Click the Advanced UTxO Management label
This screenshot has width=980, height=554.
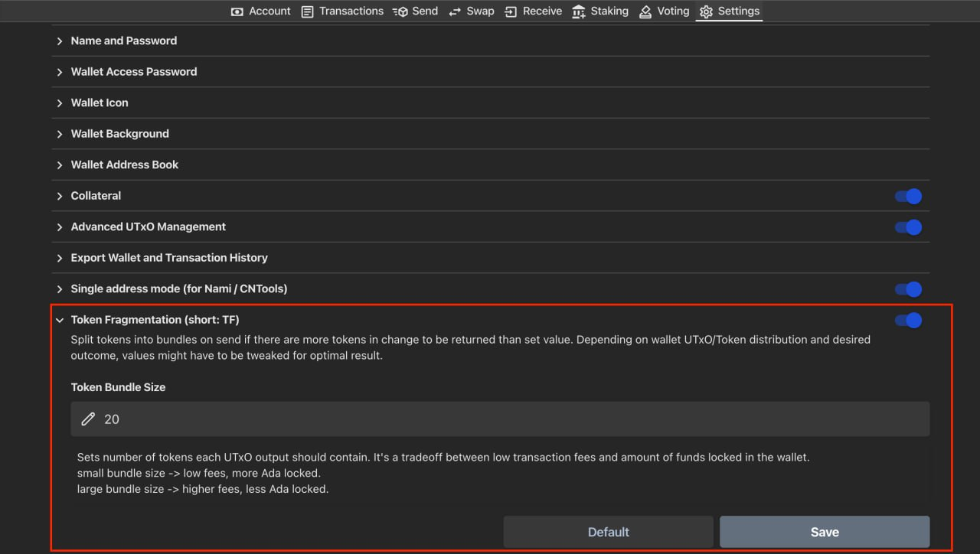(x=149, y=226)
